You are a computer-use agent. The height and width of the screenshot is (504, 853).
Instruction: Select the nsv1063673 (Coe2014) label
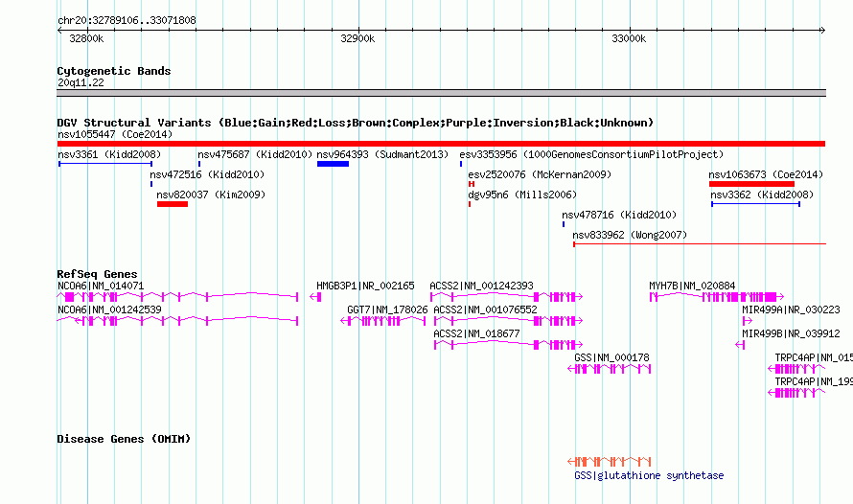pos(766,174)
